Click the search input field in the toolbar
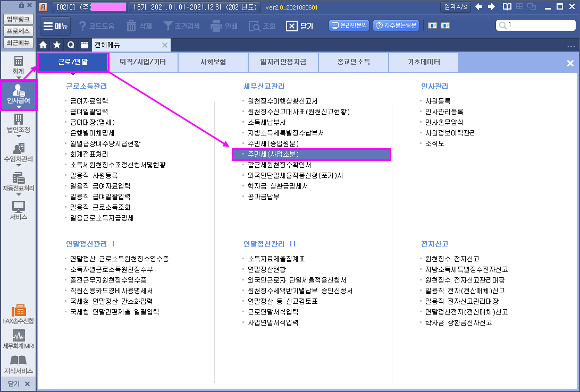The width and height of the screenshot is (580, 392). click(x=537, y=25)
